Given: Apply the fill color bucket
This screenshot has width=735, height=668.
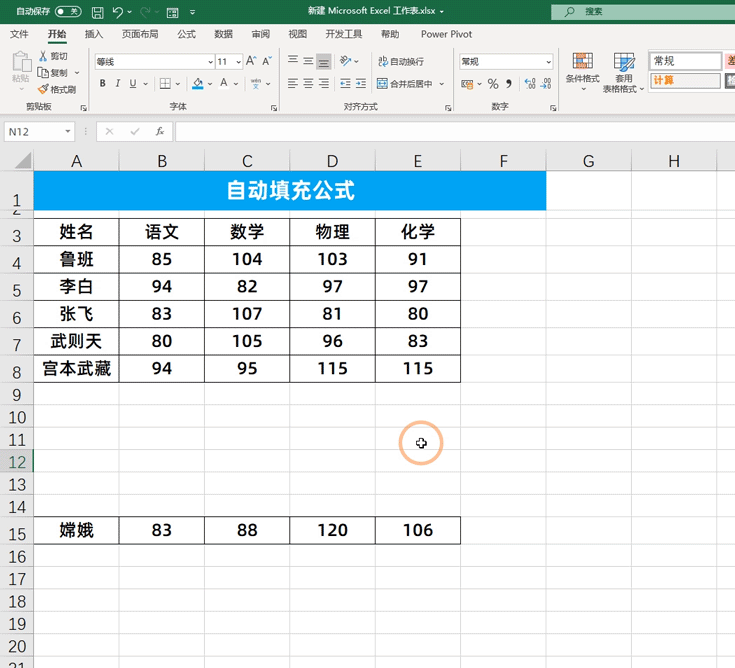Looking at the screenshot, I should [x=198, y=84].
